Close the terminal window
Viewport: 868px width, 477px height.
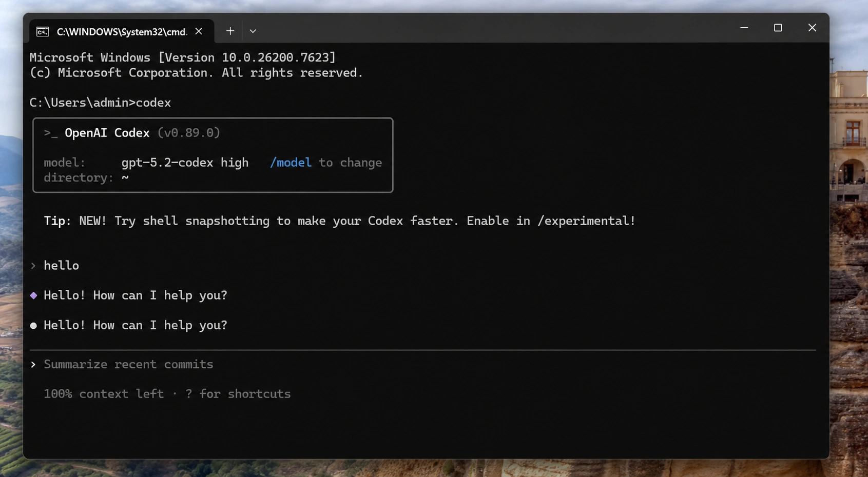(x=812, y=28)
